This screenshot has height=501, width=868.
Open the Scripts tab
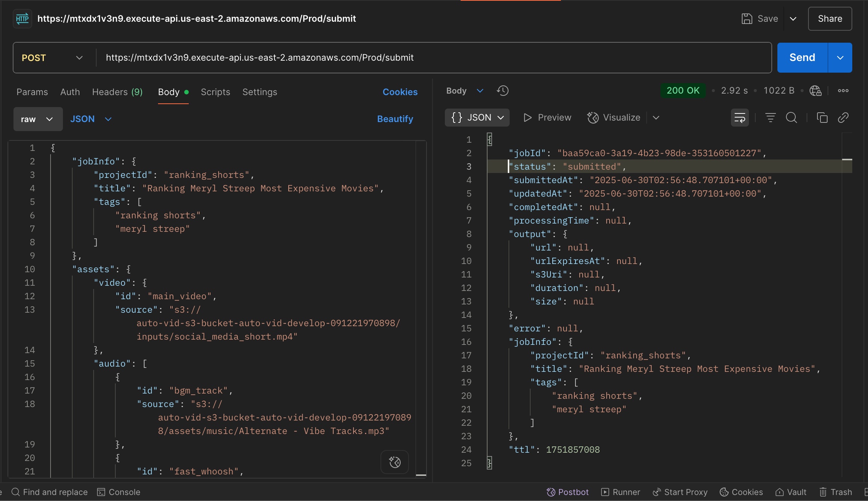pos(215,92)
